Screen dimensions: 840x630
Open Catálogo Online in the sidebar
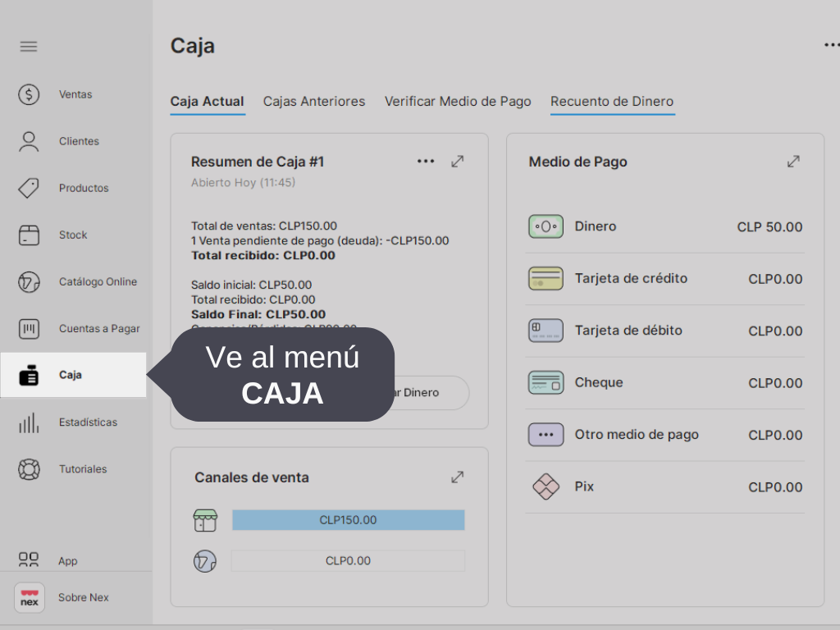98,282
